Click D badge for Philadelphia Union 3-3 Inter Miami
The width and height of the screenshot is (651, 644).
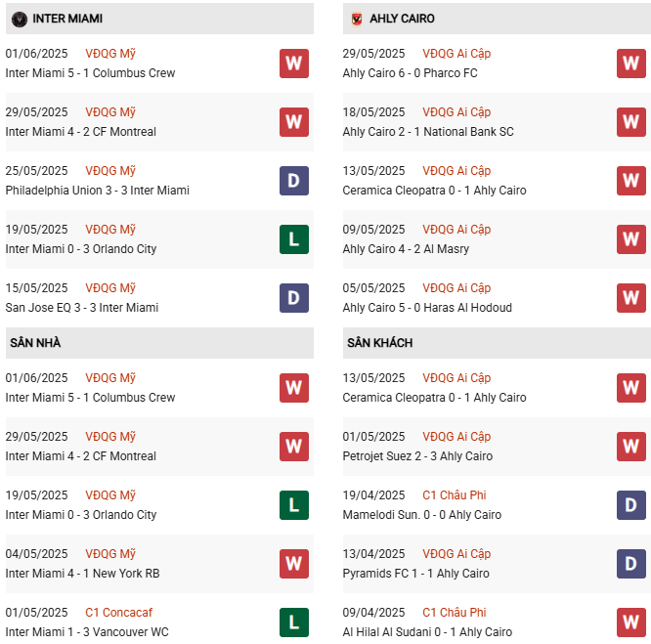(293, 181)
